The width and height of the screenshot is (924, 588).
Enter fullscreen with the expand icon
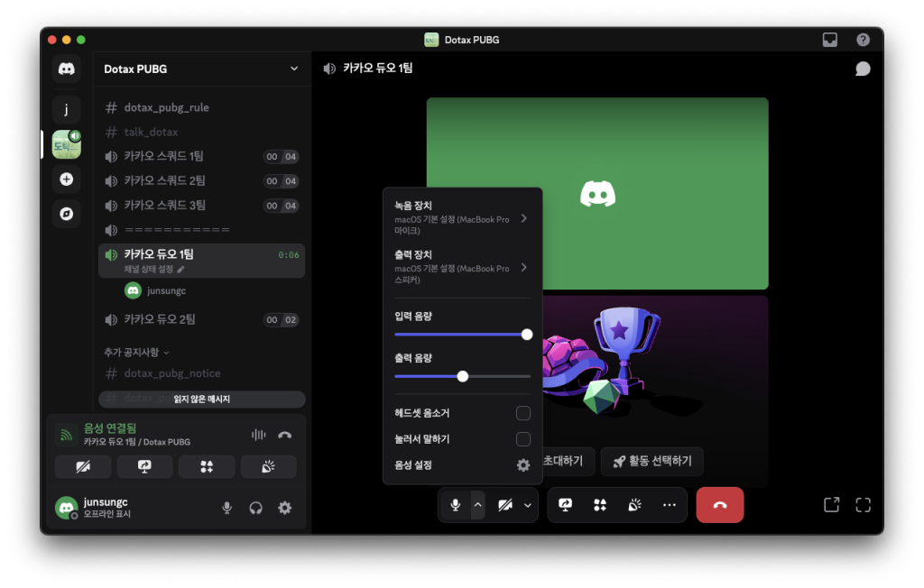click(x=863, y=505)
